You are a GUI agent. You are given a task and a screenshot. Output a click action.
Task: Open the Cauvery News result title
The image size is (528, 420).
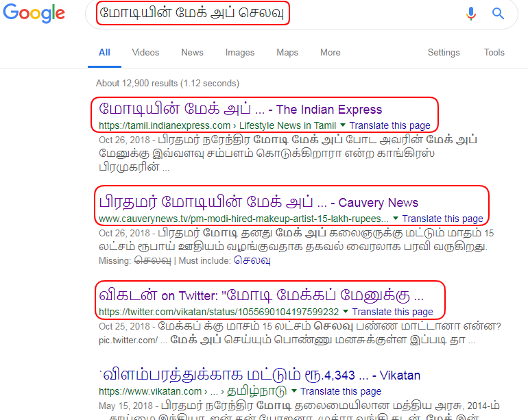coord(259,202)
